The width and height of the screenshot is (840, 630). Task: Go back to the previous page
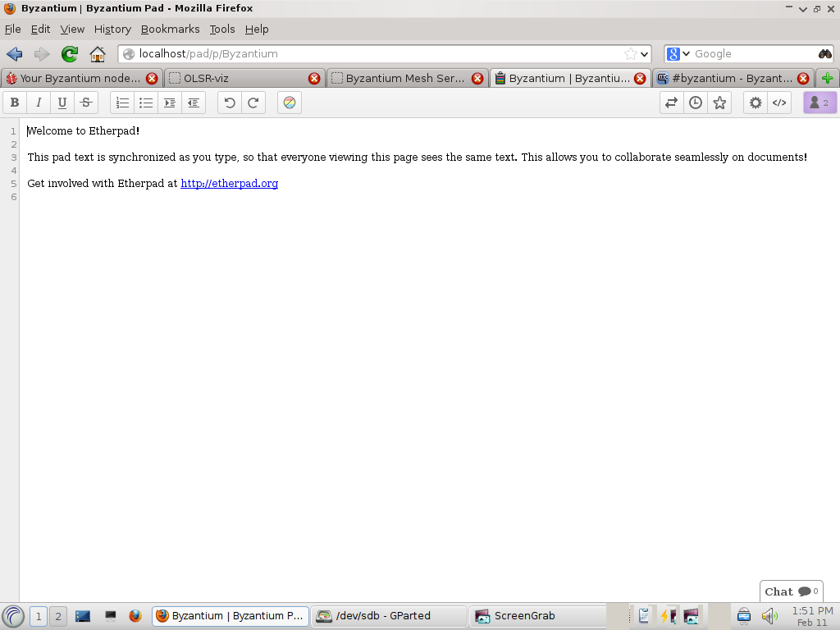(15, 53)
